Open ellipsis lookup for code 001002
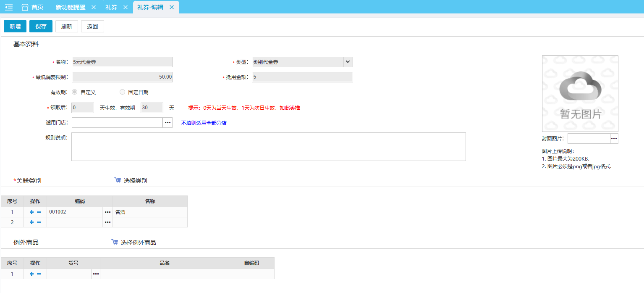Image resolution: width=644 pixels, height=293 pixels. [x=107, y=212]
